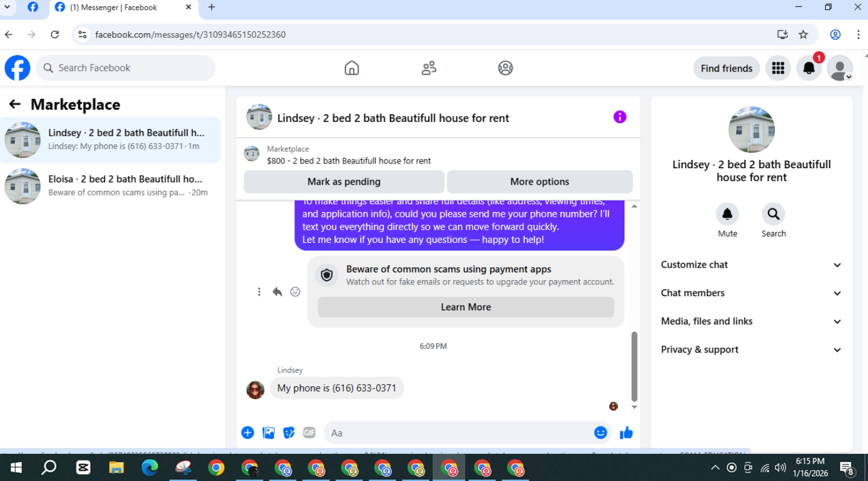Open more options dots beside scam notice
This screenshot has width=868, height=481.
pyautogui.click(x=259, y=291)
